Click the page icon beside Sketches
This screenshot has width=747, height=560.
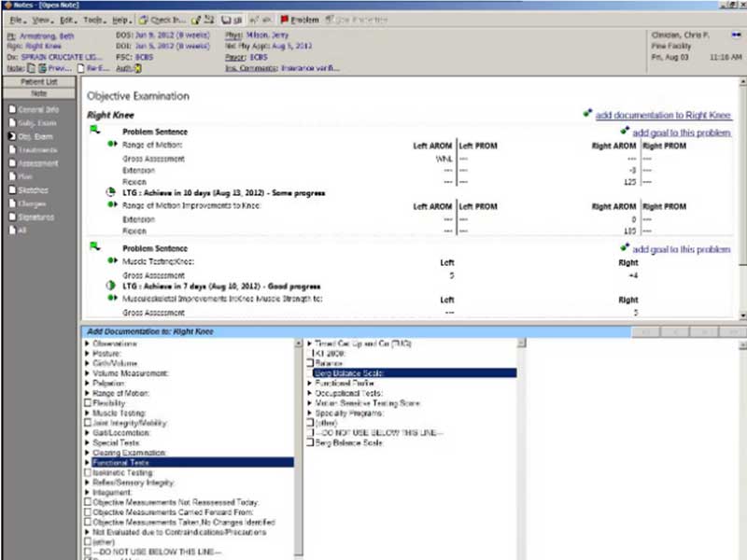point(12,190)
